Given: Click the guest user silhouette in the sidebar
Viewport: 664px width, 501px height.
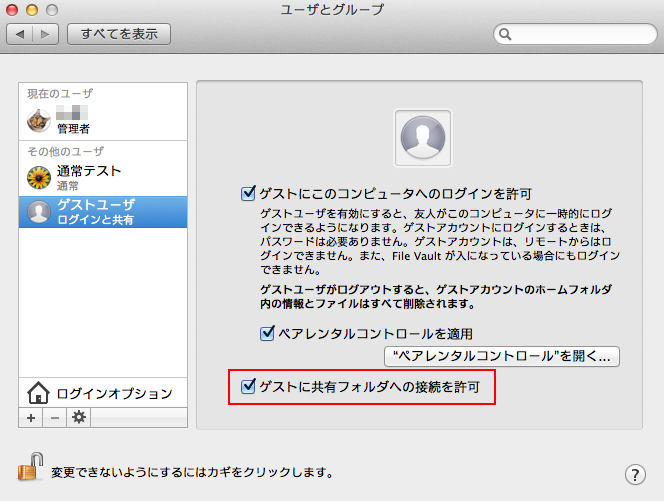Looking at the screenshot, I should (x=39, y=212).
